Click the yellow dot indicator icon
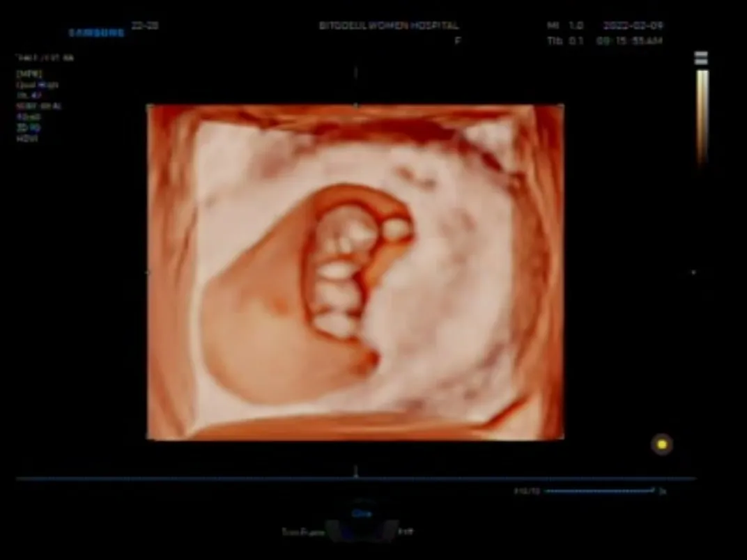747x560 pixels. coord(662,444)
